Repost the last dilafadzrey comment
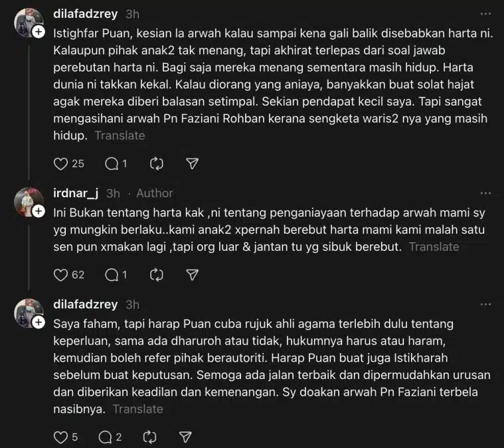The width and height of the screenshot is (504, 448). pos(150,437)
